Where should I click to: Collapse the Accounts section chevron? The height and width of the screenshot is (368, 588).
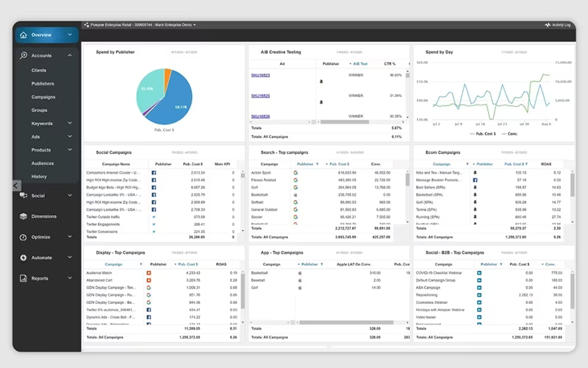tap(70, 55)
